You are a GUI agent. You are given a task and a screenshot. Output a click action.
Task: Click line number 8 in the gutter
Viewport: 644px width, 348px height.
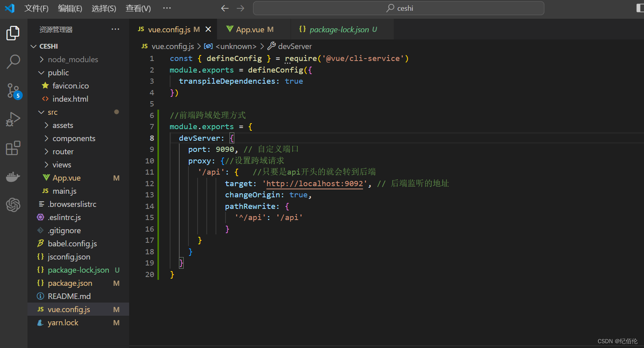[152, 138]
